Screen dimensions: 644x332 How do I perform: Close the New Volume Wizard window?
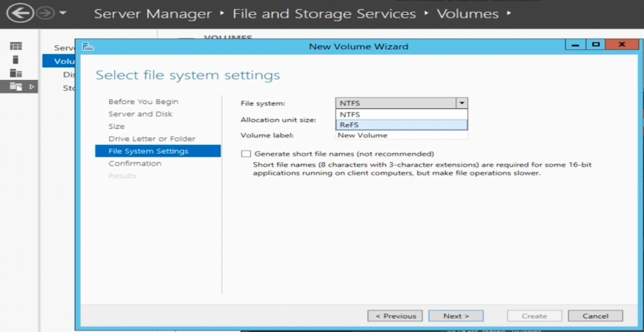click(x=622, y=45)
